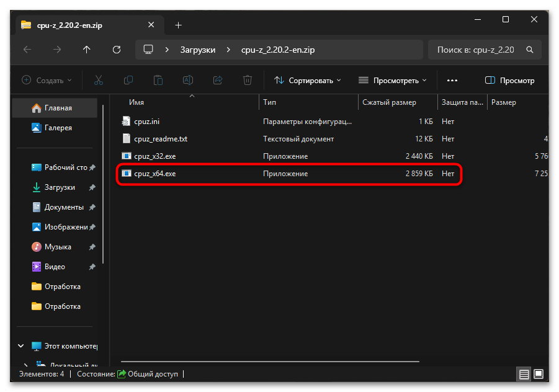The image size is (559, 392).
Task: Click the Delete trash icon
Action: 248,80
